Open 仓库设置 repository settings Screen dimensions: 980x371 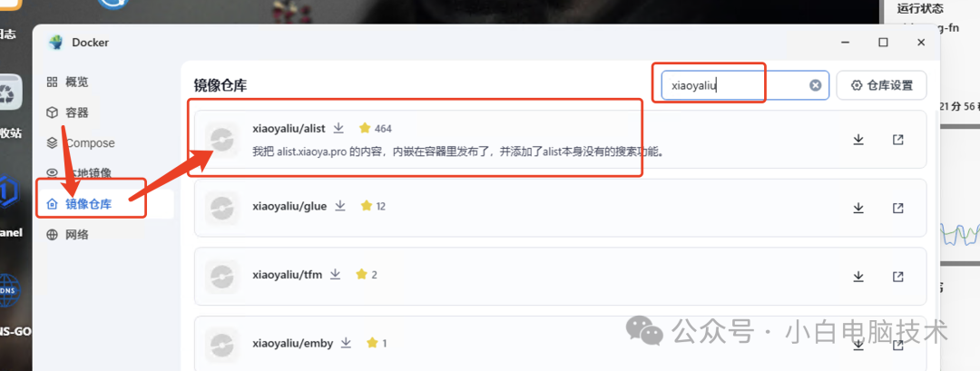pos(882,85)
